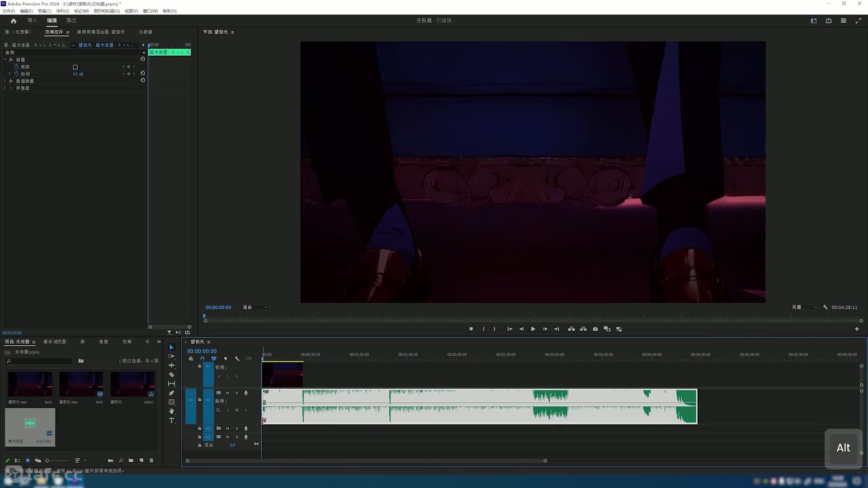Toggle Linked Selection in timeline
868x488 pixels.
tap(214, 359)
